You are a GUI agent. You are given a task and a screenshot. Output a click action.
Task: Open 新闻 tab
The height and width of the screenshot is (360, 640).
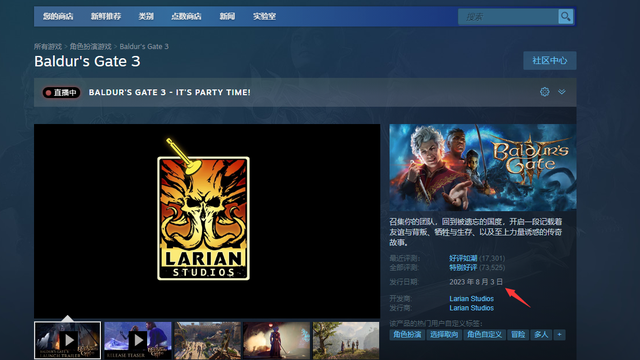227,16
